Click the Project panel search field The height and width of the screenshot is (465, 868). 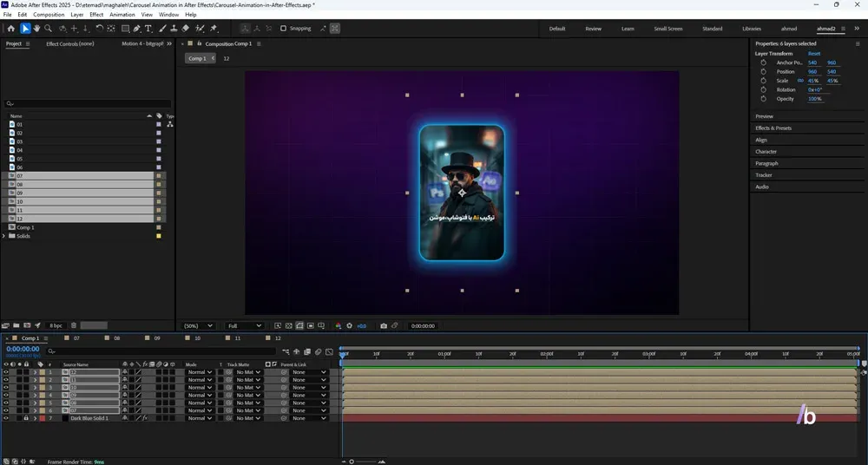click(x=88, y=103)
